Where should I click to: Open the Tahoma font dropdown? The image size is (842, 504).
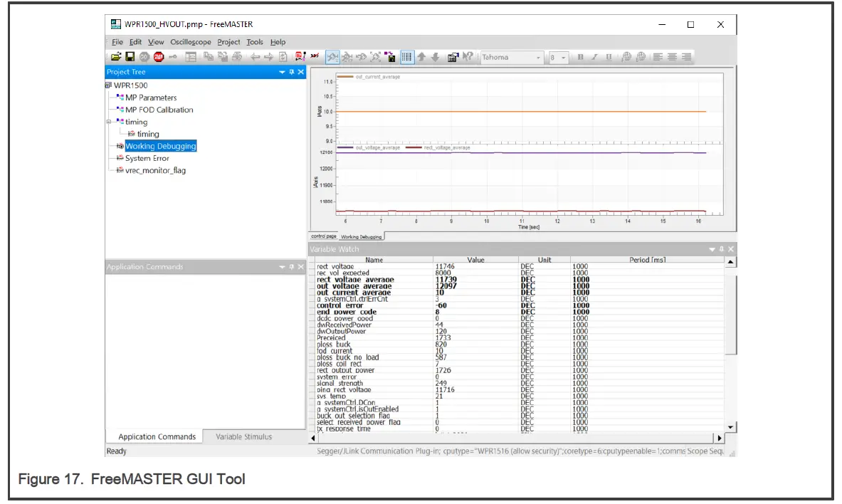click(538, 57)
